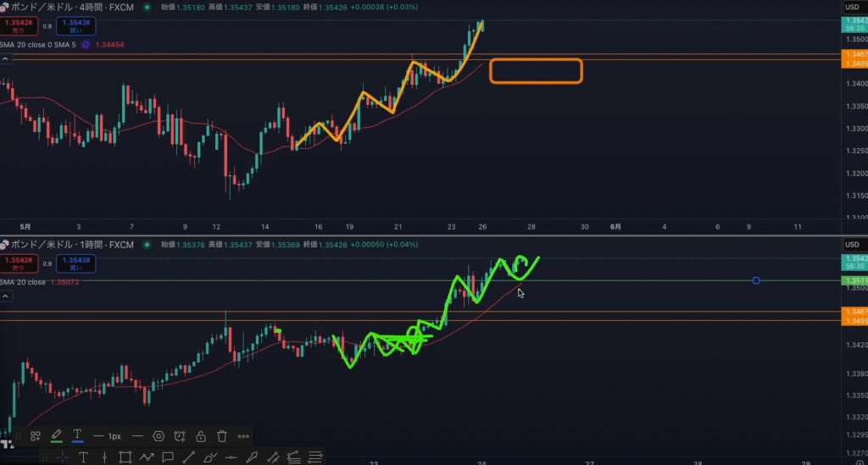Image resolution: width=868 pixels, height=465 pixels.
Task: Open drawing settings hexagon icon
Action: click(159, 436)
